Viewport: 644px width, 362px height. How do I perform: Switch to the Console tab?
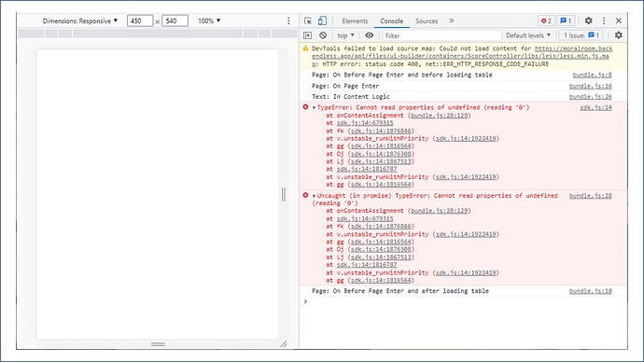point(391,21)
